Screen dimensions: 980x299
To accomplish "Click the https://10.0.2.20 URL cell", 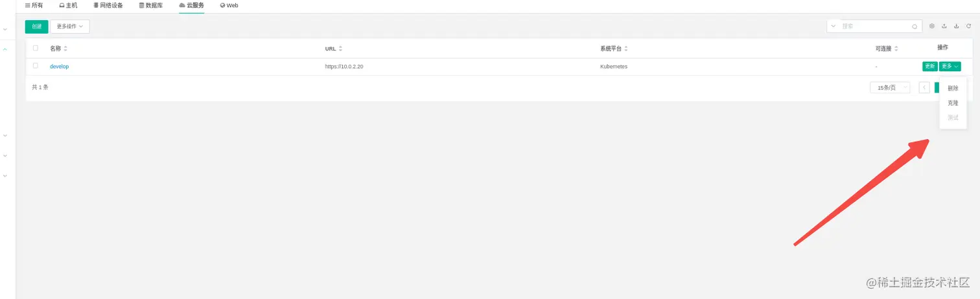I will click(x=344, y=67).
